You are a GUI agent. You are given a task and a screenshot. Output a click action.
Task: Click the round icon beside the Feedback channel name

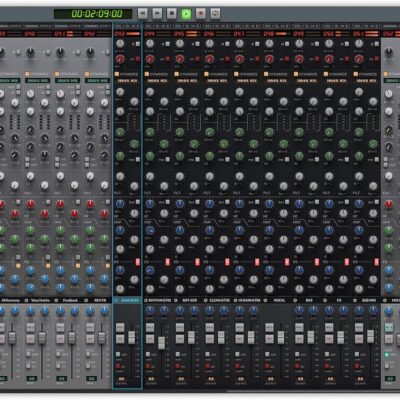click(56, 300)
